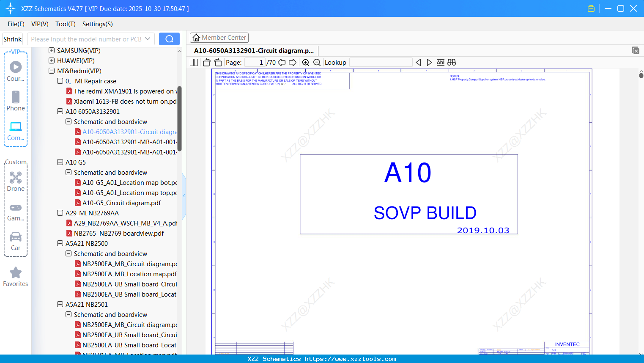
Task: Click the side panel collapse handle
Action: click(x=184, y=196)
